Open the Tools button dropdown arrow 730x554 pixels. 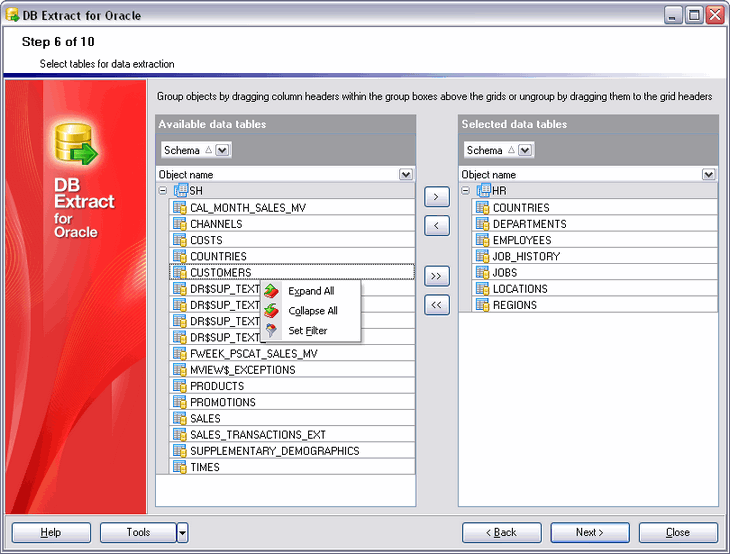182,532
